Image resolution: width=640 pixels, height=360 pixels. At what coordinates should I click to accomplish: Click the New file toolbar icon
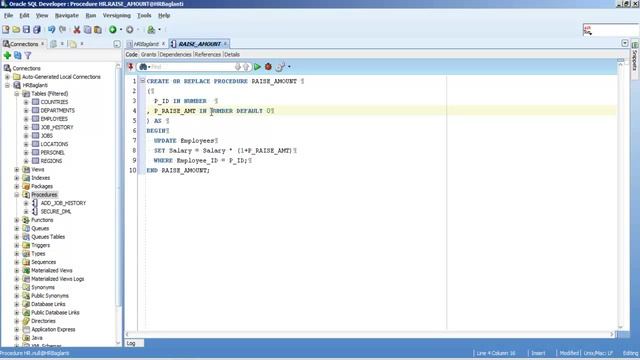6,29
